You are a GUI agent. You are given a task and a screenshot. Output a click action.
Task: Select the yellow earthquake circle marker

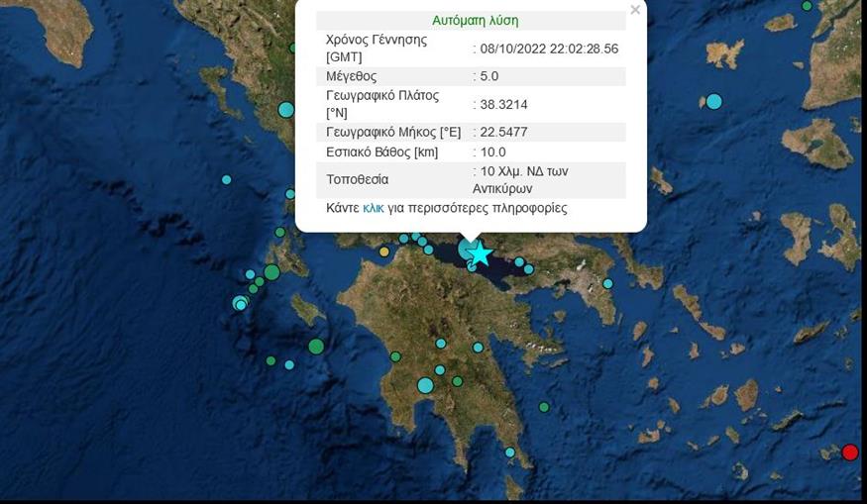click(384, 252)
